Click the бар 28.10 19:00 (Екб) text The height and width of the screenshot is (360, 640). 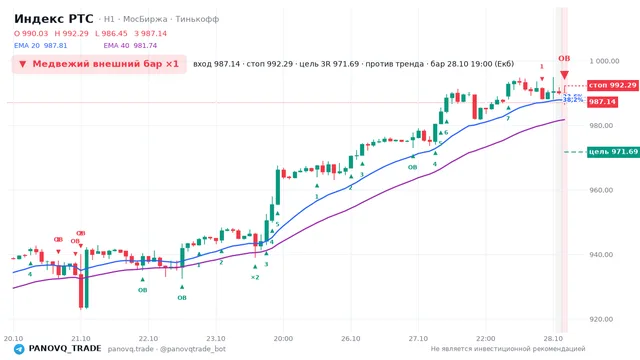coord(472,64)
